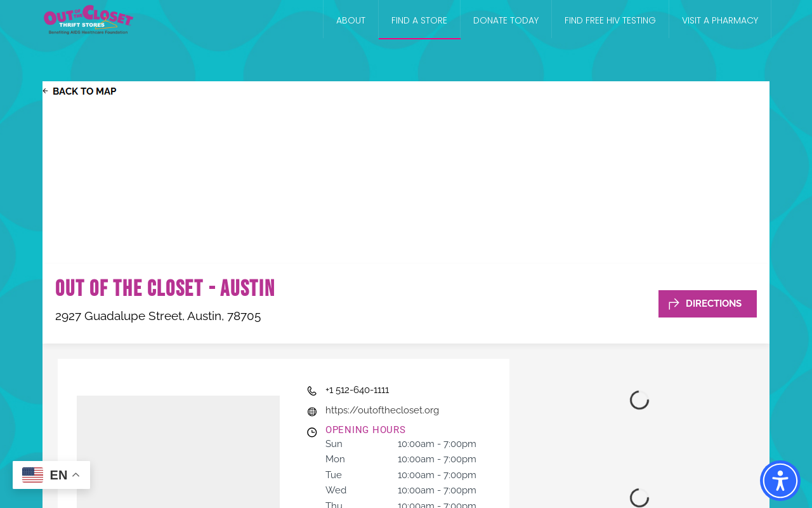Click the Tue opening hours row

point(401,475)
